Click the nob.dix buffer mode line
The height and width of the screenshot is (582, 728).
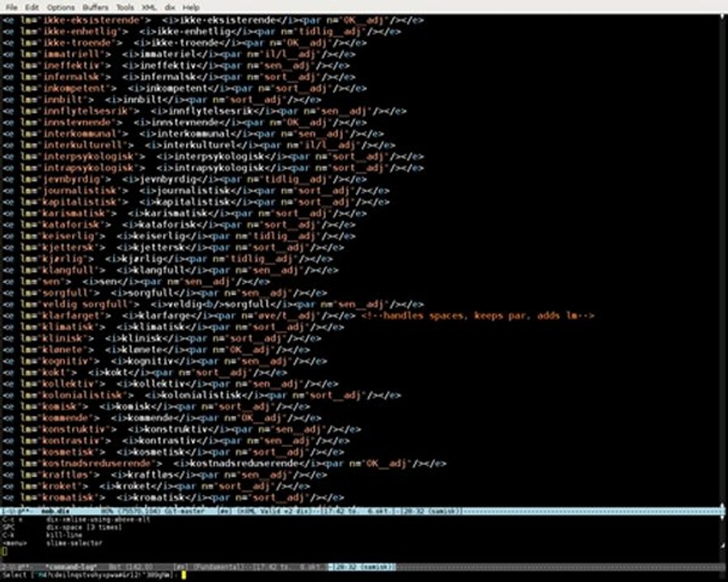362,511
